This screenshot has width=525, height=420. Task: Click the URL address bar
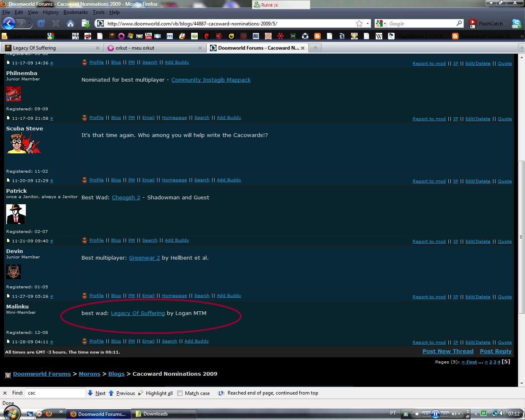coord(232,23)
